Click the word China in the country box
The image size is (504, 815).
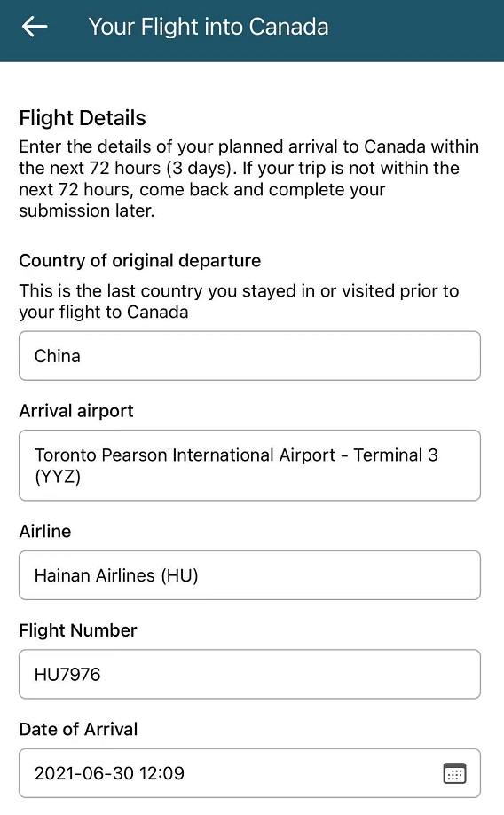tap(57, 356)
